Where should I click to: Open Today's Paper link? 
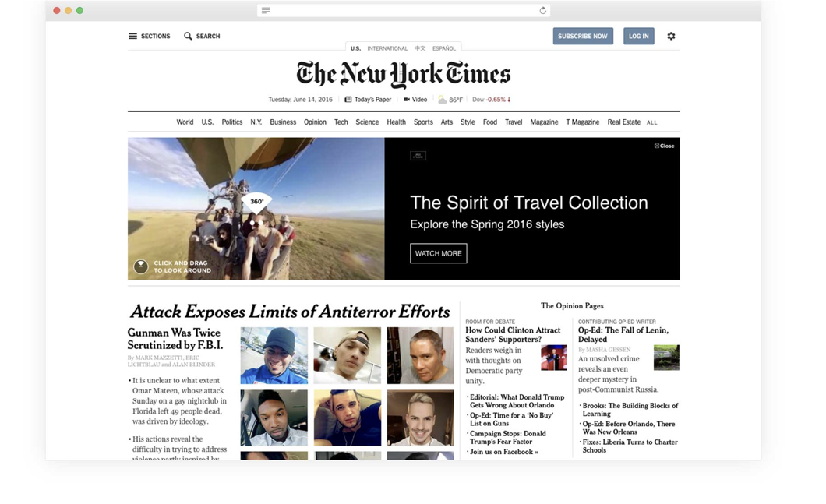368,100
